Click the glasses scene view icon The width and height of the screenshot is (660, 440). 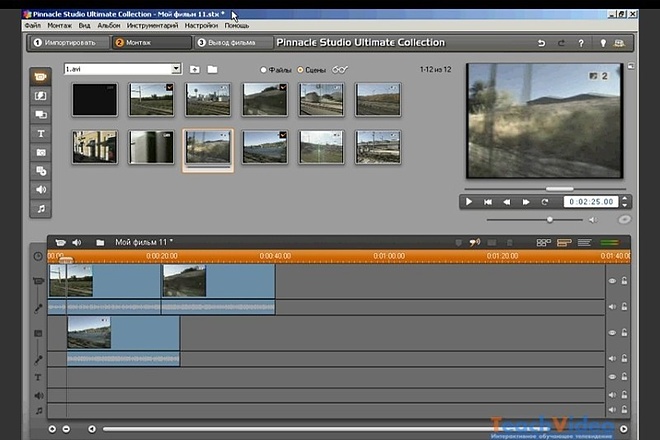click(x=340, y=69)
